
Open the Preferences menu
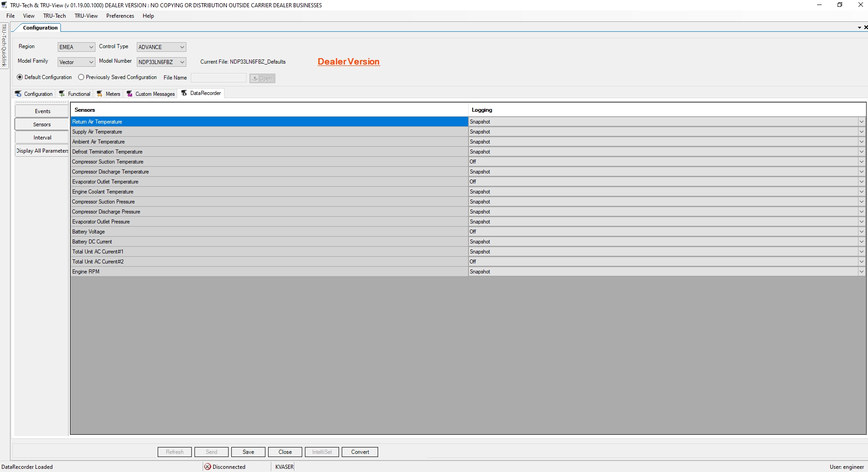coord(120,16)
